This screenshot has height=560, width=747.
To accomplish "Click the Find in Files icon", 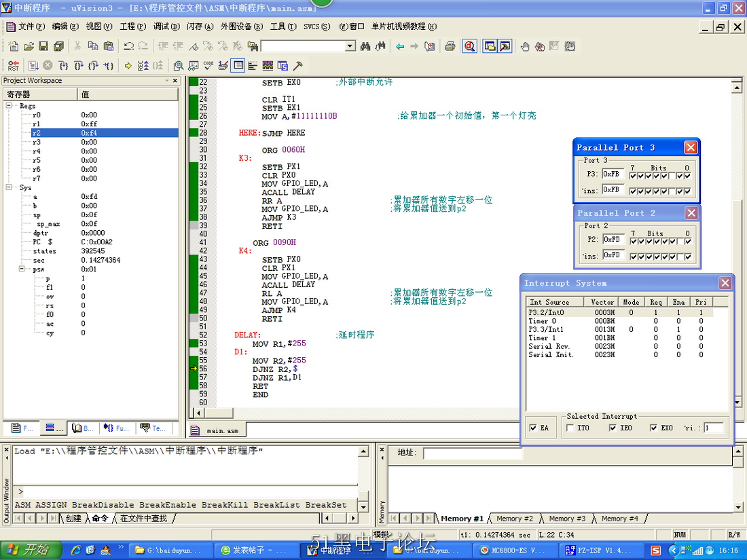I will (x=253, y=46).
